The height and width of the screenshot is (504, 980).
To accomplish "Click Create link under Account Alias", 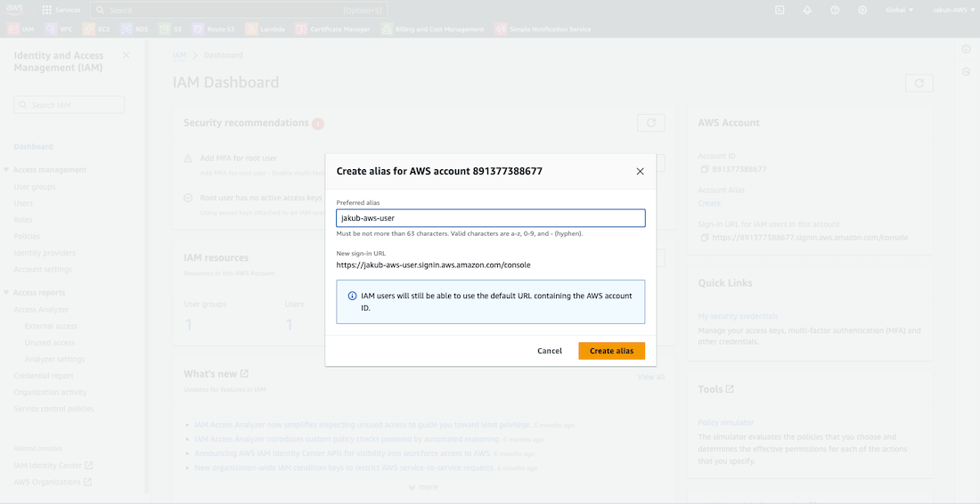I will pyautogui.click(x=709, y=204).
